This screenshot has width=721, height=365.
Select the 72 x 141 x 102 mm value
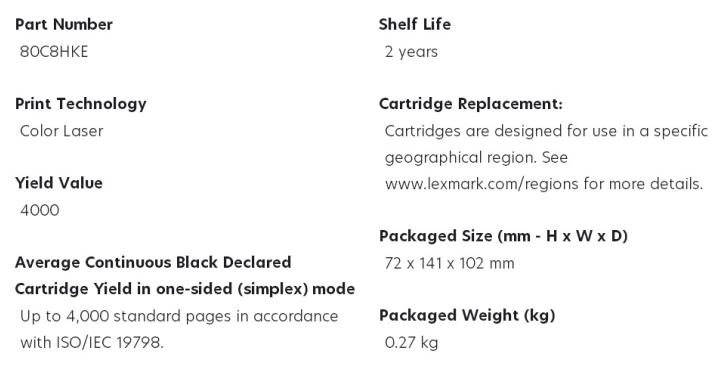pos(449,263)
